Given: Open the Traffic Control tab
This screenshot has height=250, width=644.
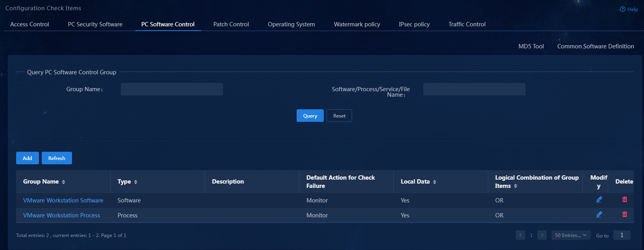Looking at the screenshot, I should (467, 24).
